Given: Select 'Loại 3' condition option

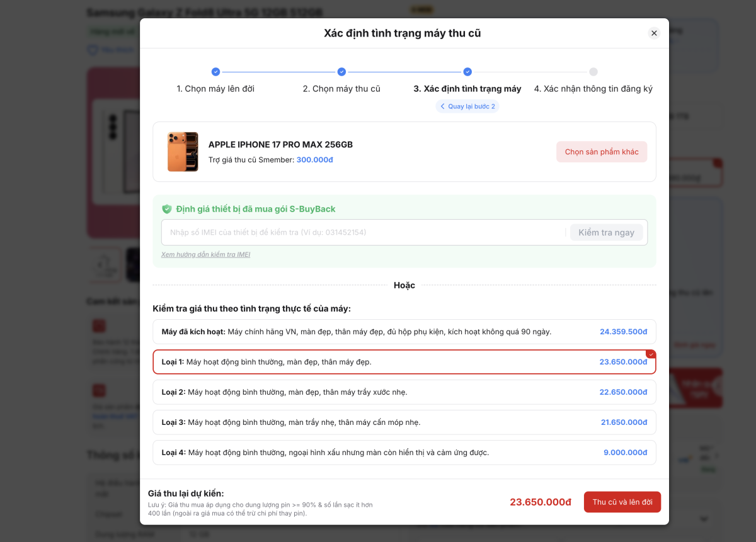Looking at the screenshot, I should click(x=404, y=422).
